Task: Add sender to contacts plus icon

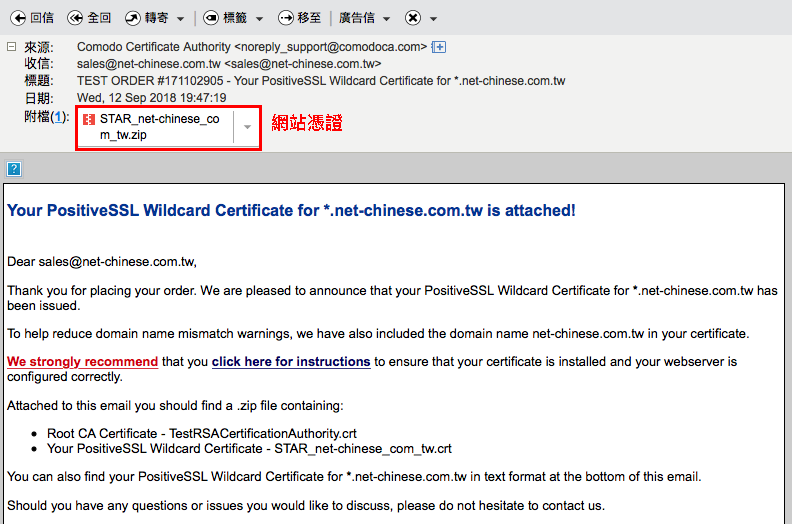Action: [x=439, y=47]
